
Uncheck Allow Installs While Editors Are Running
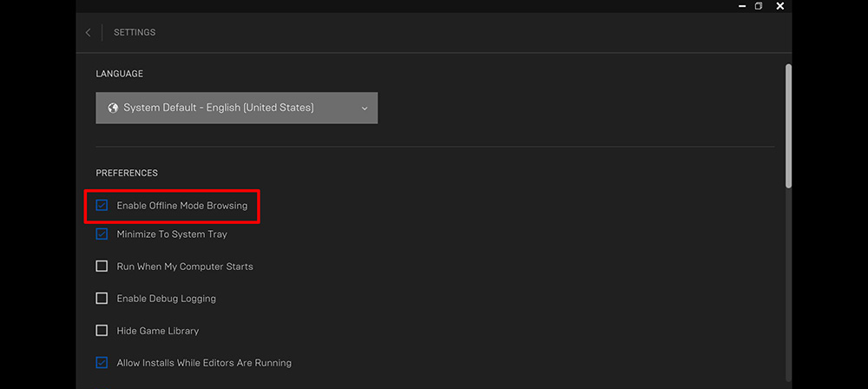[102, 362]
